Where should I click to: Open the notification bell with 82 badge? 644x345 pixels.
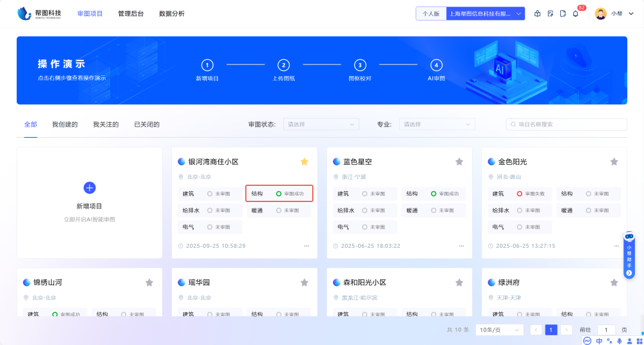click(x=575, y=14)
